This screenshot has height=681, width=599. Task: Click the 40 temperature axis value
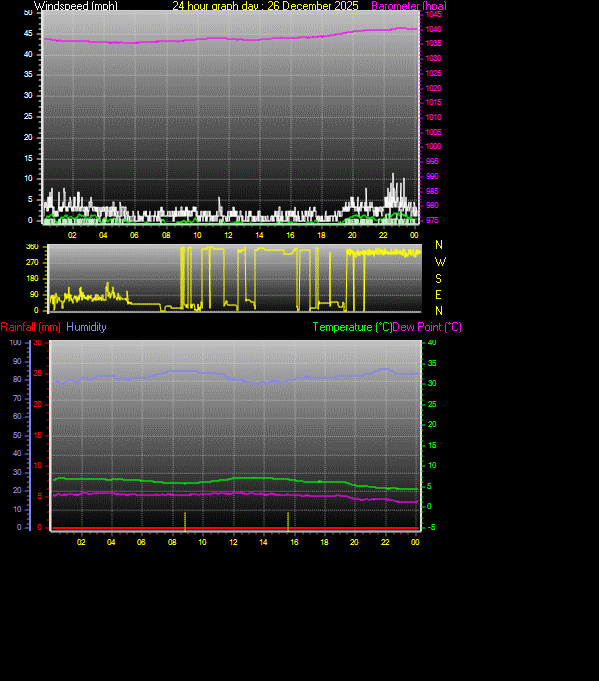[x=432, y=343]
